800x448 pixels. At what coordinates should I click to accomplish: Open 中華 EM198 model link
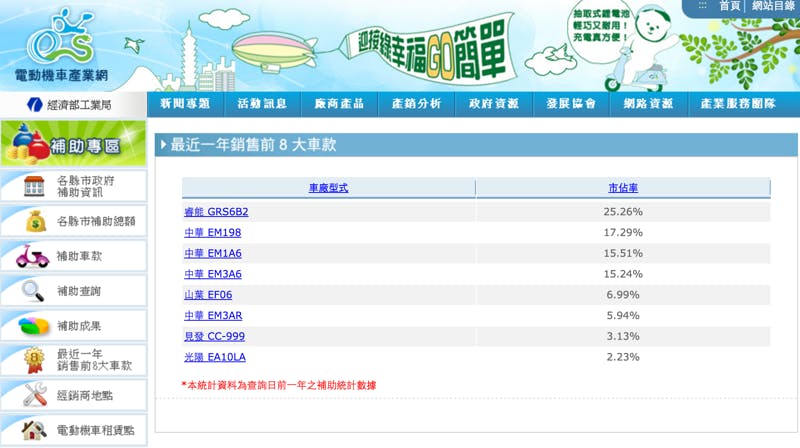(213, 233)
